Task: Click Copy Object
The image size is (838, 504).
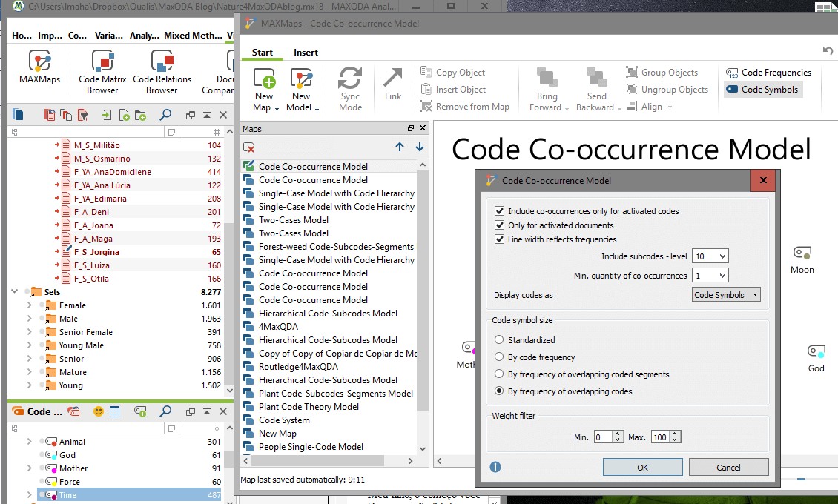Action: tap(452, 72)
